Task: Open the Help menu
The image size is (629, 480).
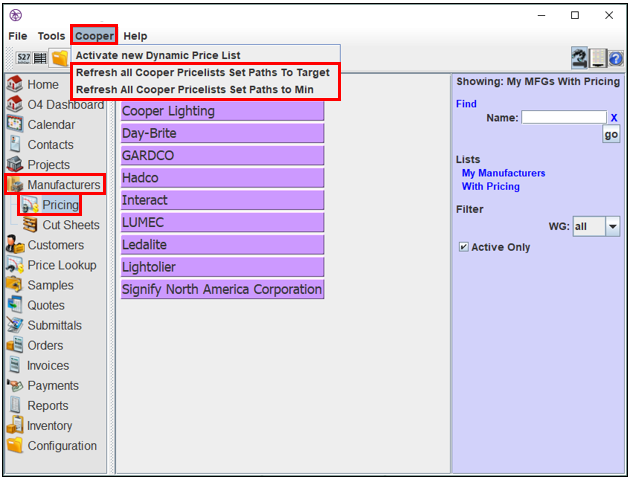Action: 135,36
